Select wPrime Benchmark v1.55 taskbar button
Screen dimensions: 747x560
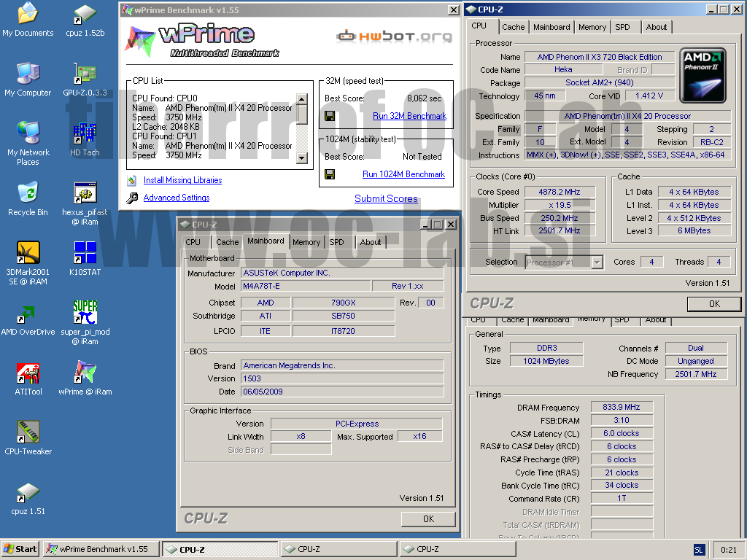(101, 549)
